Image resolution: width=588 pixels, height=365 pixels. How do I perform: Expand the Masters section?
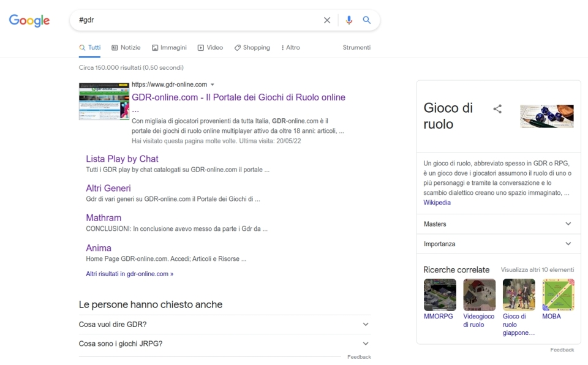[499, 224]
